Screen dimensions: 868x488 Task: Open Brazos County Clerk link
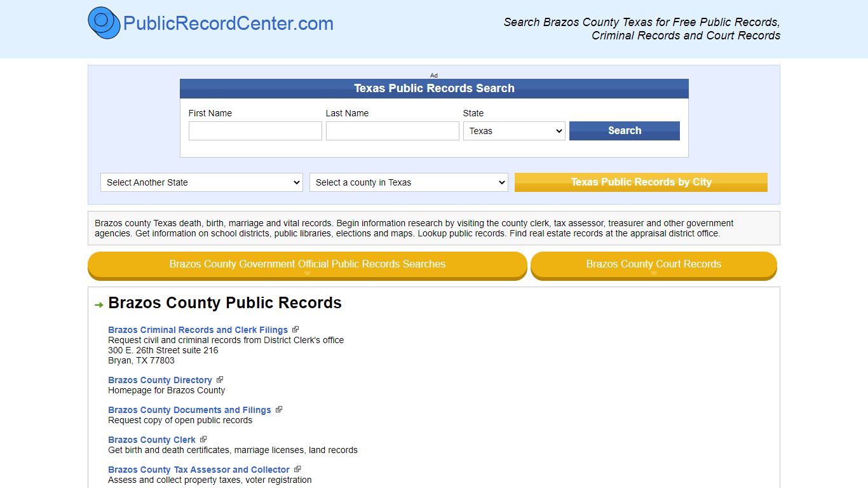(x=152, y=440)
